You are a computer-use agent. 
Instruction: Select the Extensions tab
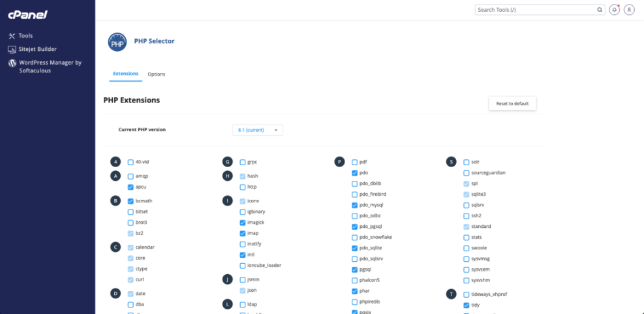pos(125,74)
